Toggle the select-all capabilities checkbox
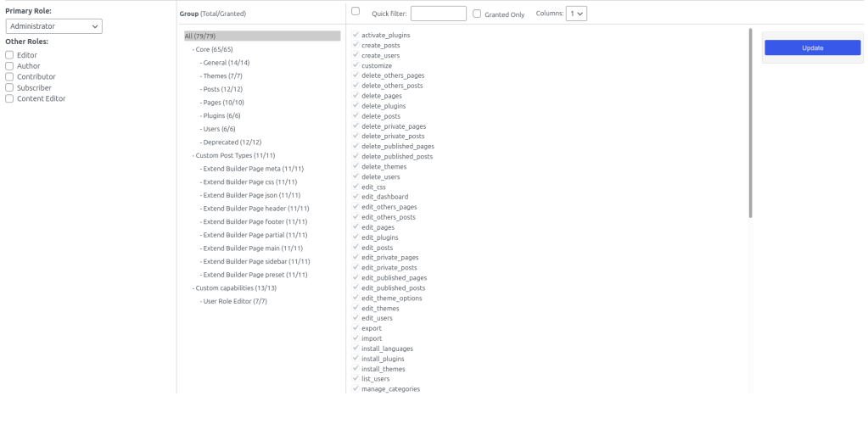This screenshot has height=424, width=868. point(356,11)
